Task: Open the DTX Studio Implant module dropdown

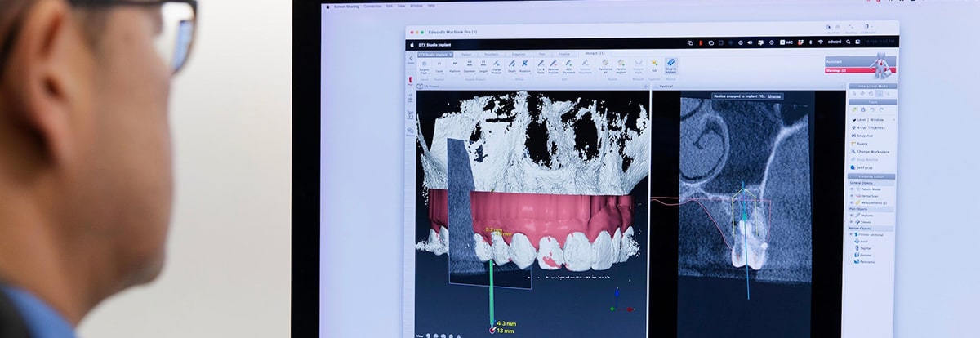Action: [x=434, y=55]
